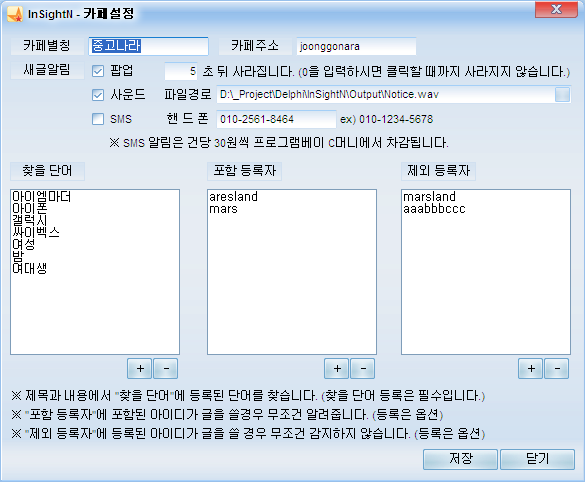Image resolution: width=585 pixels, height=482 pixels.
Task: Enable the SMS notification checkbox
Action: click(x=98, y=119)
